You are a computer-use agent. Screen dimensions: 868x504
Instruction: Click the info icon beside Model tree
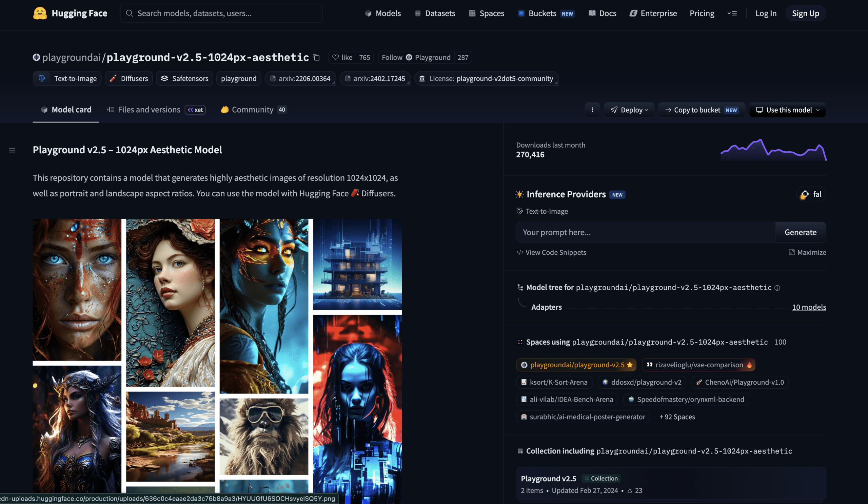(x=777, y=288)
